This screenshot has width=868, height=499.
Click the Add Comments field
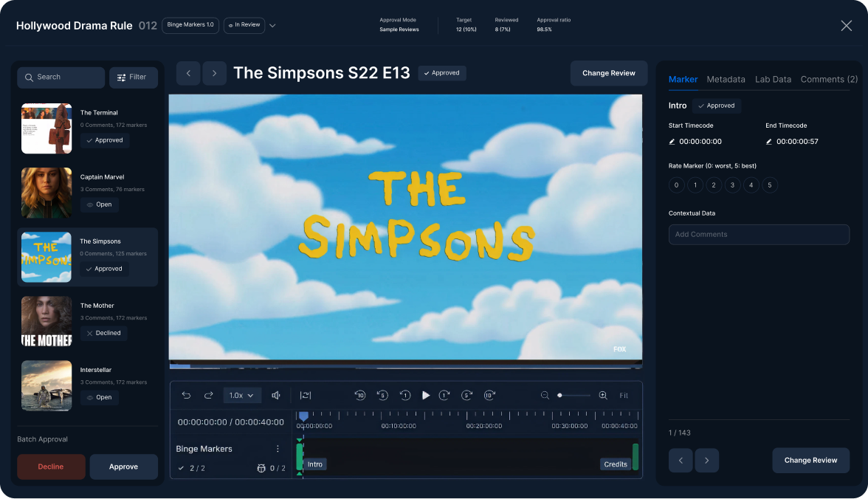click(x=759, y=234)
